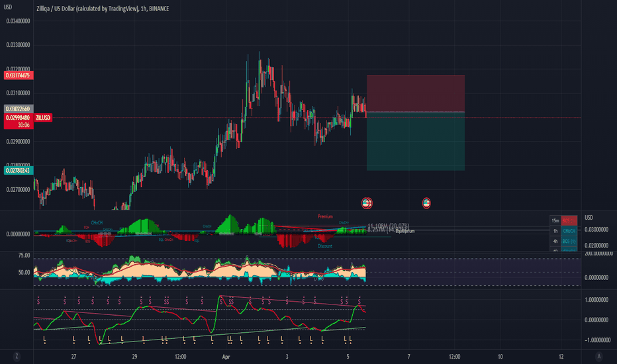
Task: Click the last date label, 12, on the time axis
Action: (561, 357)
